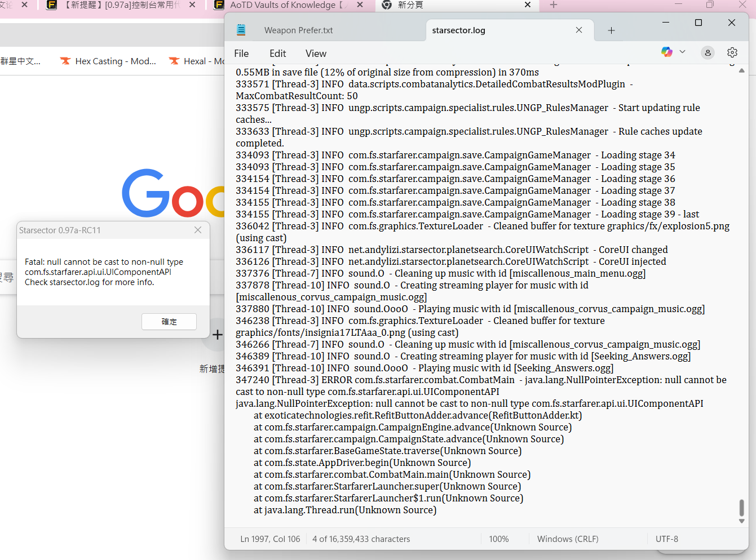
Task: Click the 100% zoom indicator
Action: point(498,539)
